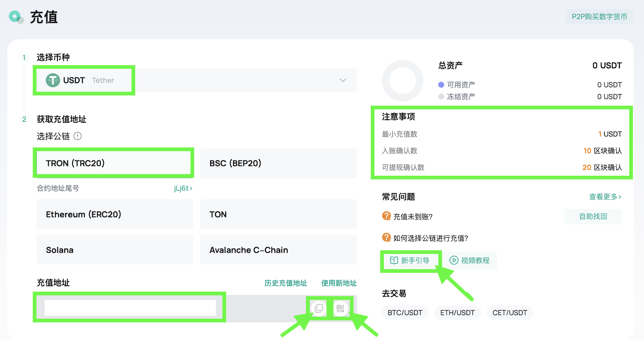Click the 自助找回 self-service button
Image resolution: width=644 pixels, height=340 pixels.
pos(593,216)
